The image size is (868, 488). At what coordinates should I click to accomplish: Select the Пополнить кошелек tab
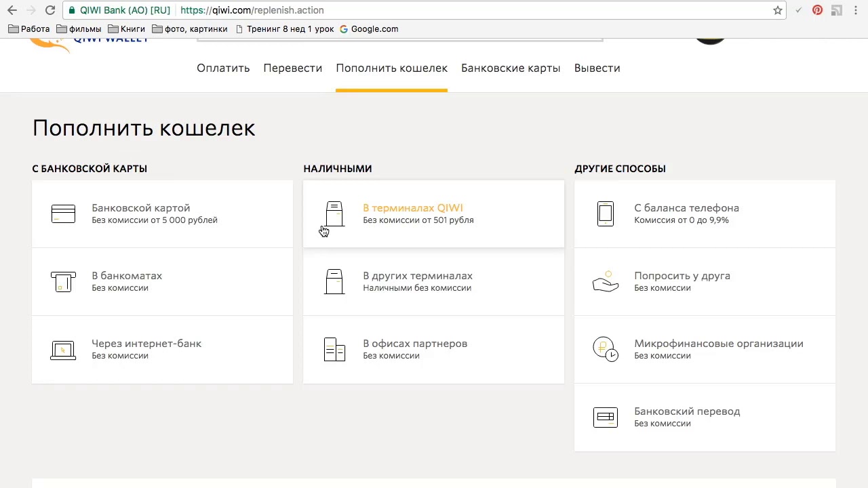pyautogui.click(x=391, y=68)
